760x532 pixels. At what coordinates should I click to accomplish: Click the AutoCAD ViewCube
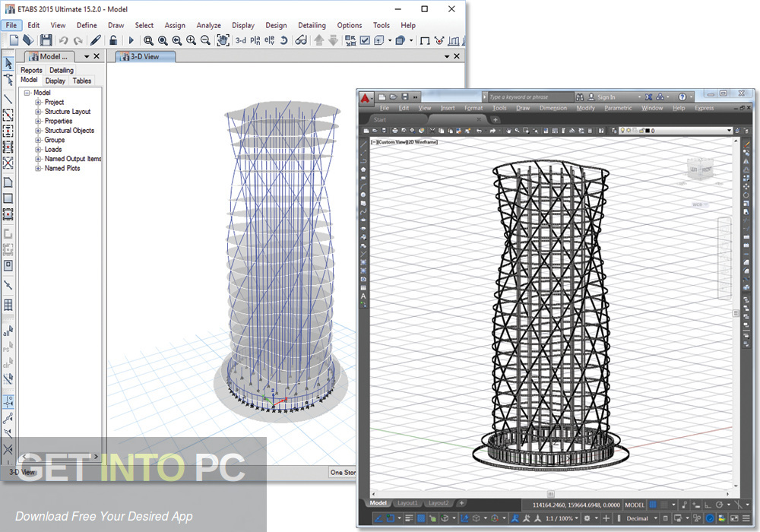(701, 170)
